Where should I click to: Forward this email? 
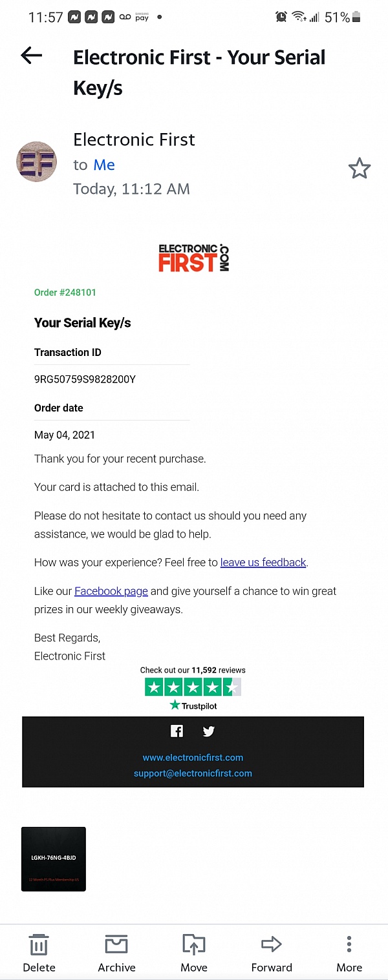click(272, 953)
